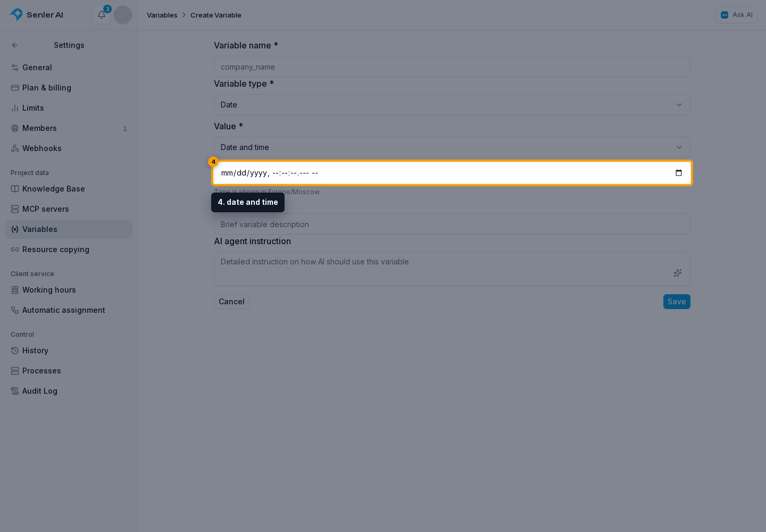Open the Date and time value dropdown

click(x=452, y=147)
